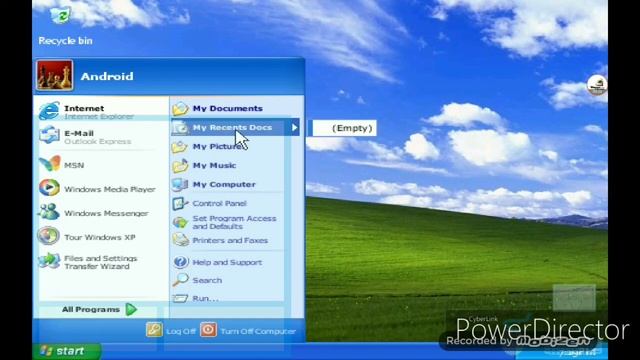
Task: Select the My Documents label
Action: (228, 109)
